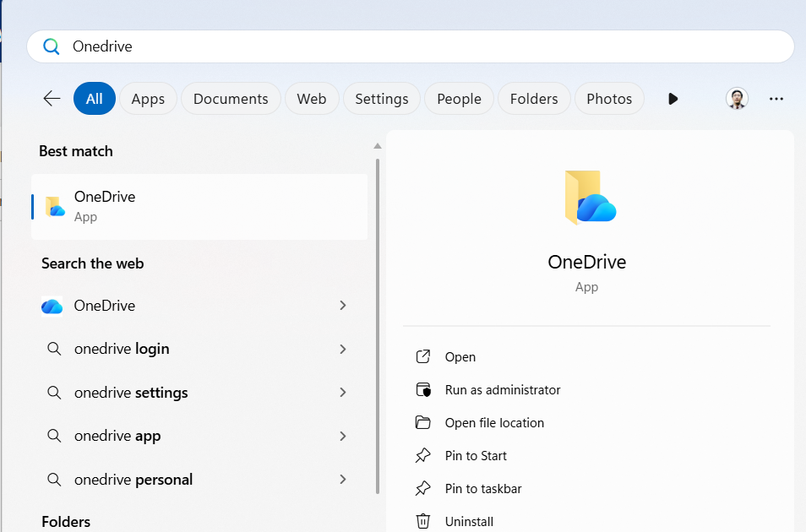Viewport: 806px width, 532px height.
Task: Expand the onedrive settings suggestion arrow
Action: [343, 393]
